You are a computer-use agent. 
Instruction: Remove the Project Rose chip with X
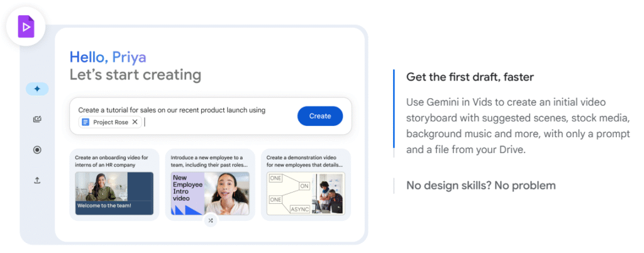(135, 122)
